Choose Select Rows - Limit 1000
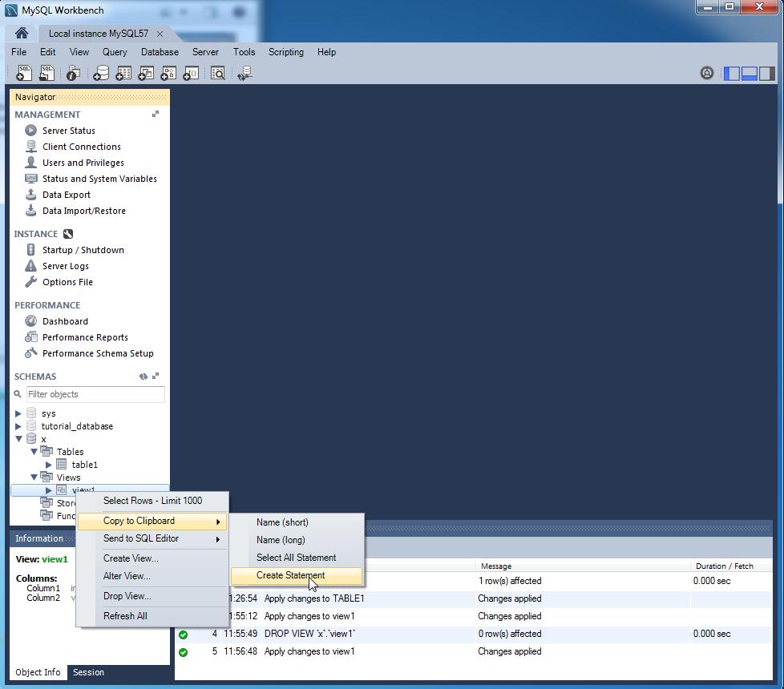 tap(152, 501)
